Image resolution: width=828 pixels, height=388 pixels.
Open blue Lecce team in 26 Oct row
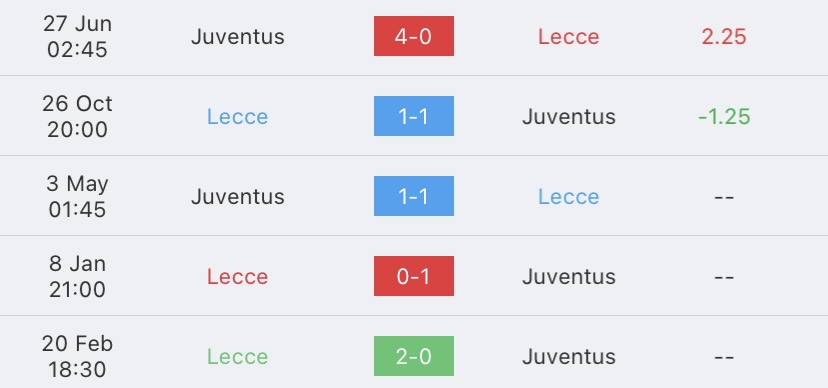tap(238, 117)
